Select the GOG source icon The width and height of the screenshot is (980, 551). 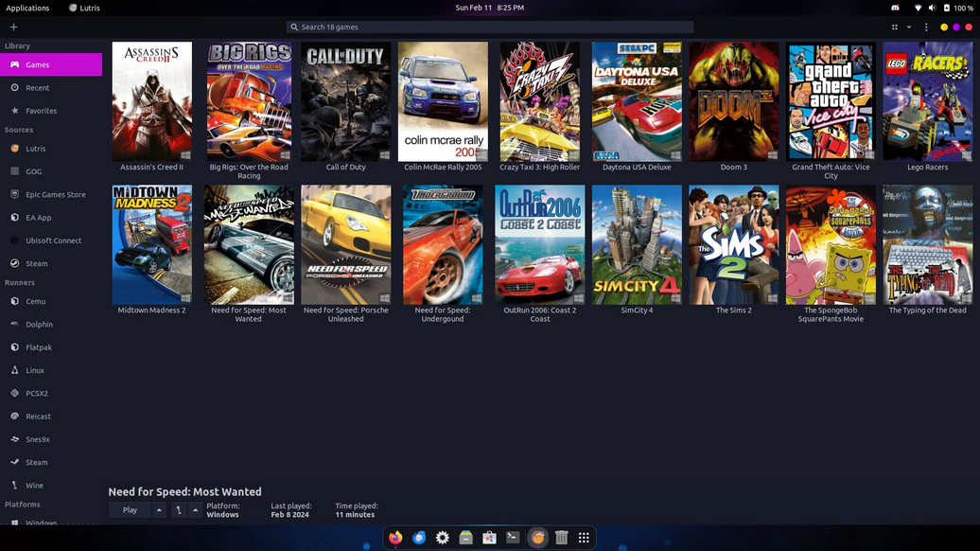point(15,171)
